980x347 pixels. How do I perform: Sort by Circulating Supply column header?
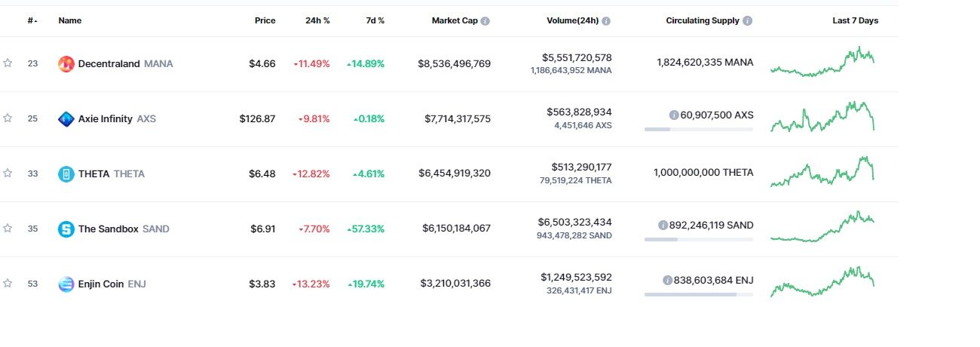[x=703, y=21]
